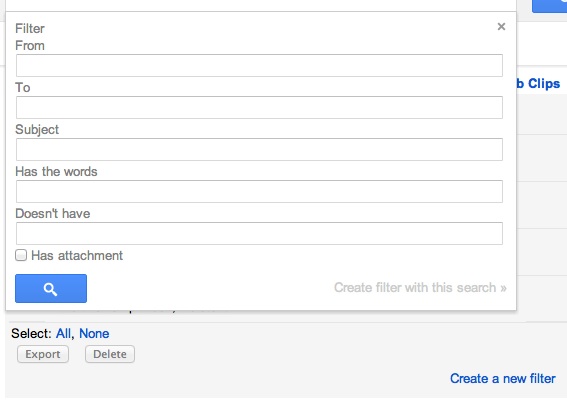Click into the To text box
Viewport: 567px width, 404px height.
coord(259,107)
